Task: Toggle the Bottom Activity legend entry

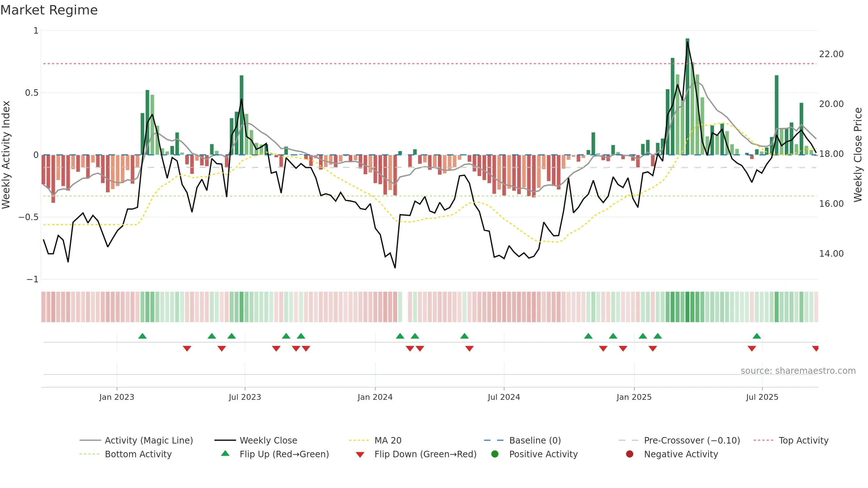Action: (x=125, y=454)
